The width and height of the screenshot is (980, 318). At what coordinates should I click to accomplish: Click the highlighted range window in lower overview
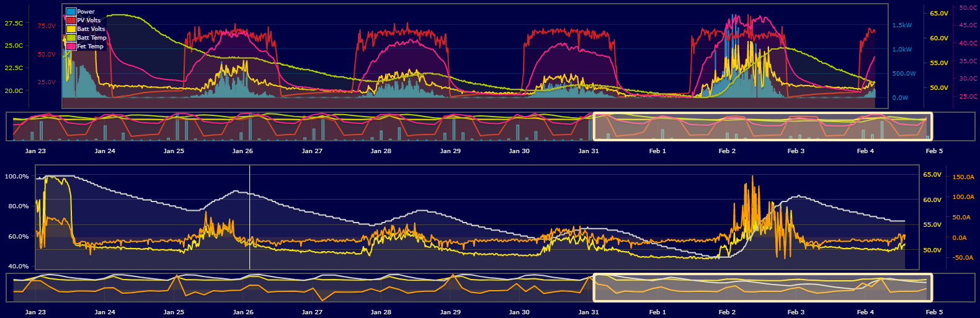pos(762,287)
